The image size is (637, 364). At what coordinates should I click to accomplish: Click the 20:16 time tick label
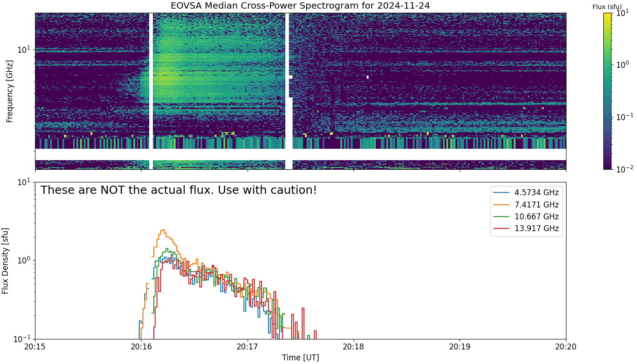tap(141, 347)
